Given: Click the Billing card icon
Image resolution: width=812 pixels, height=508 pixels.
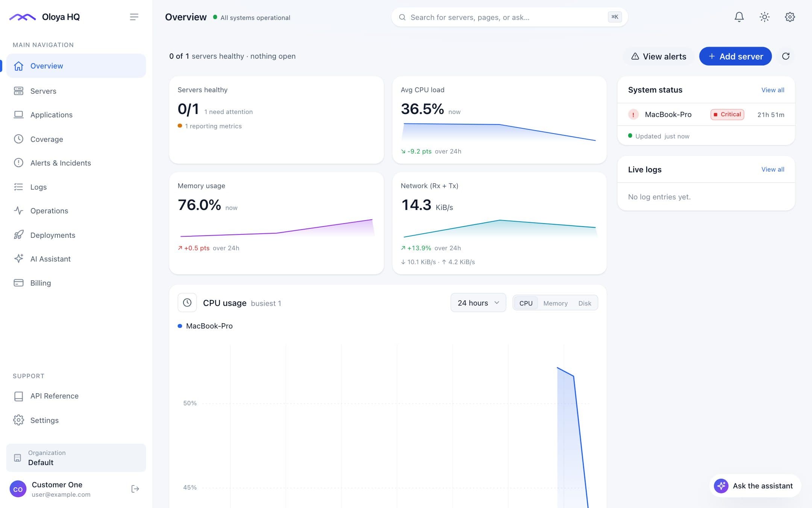Looking at the screenshot, I should (18, 283).
